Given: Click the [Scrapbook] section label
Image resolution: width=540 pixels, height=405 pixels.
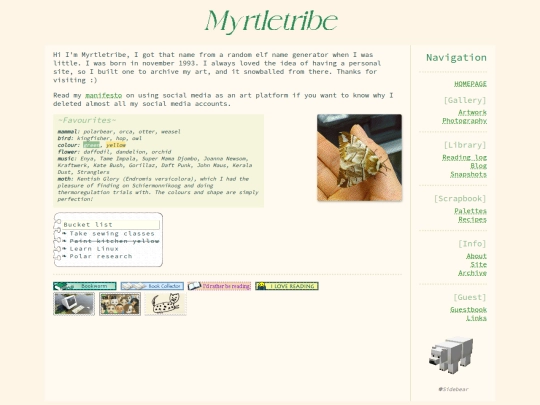Looking at the screenshot, I should pyautogui.click(x=460, y=199).
